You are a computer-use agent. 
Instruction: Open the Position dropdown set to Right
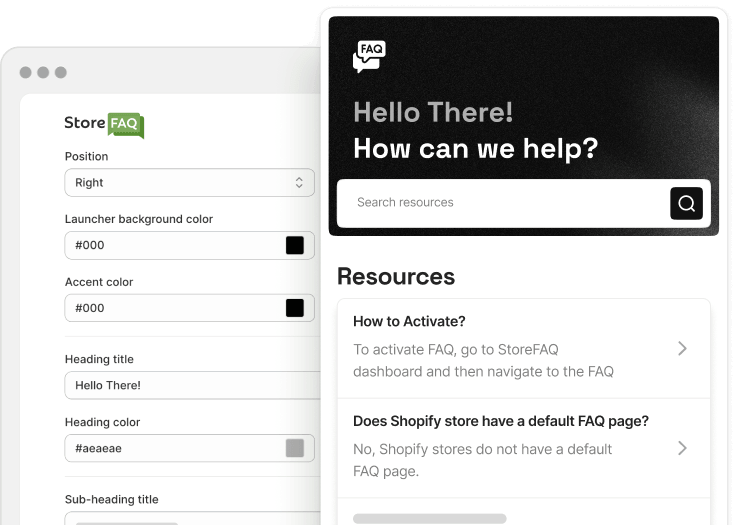click(x=189, y=183)
